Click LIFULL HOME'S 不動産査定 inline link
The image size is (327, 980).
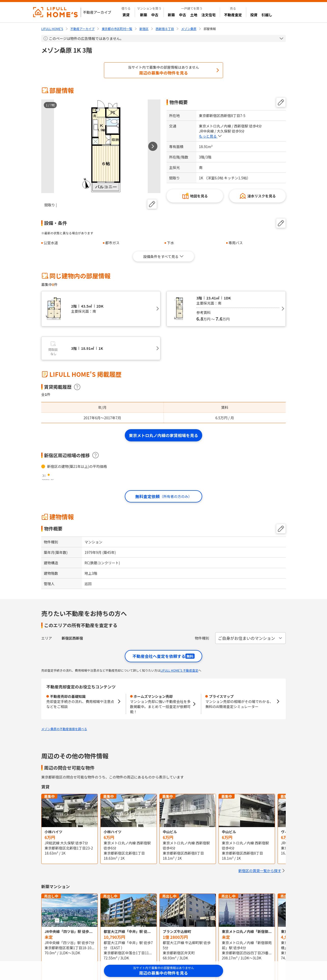click(179, 670)
